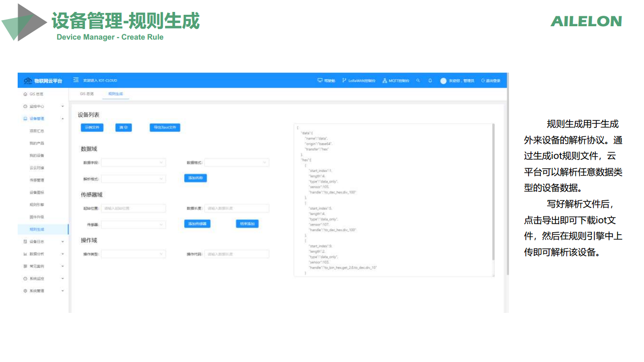
Task: Click the clock icon beside 系统监控
Action: click(25, 279)
